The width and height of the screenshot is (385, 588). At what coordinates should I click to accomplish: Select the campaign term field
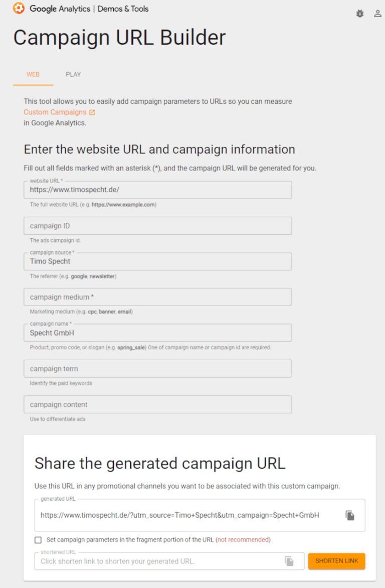[x=158, y=369]
